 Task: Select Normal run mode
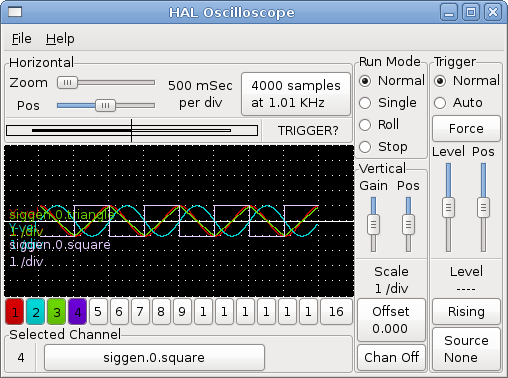click(x=392, y=81)
